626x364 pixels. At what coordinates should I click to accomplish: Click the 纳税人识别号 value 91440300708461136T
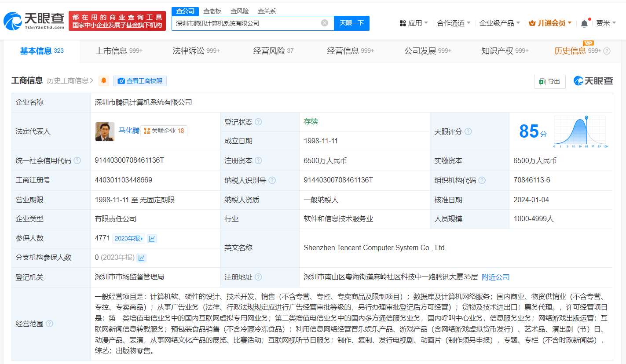point(338,180)
